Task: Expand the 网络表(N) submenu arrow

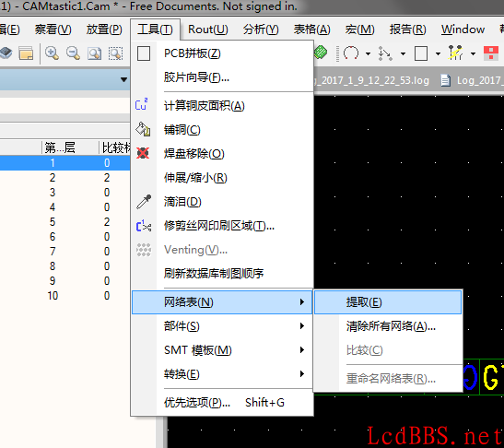Action: coord(302,302)
